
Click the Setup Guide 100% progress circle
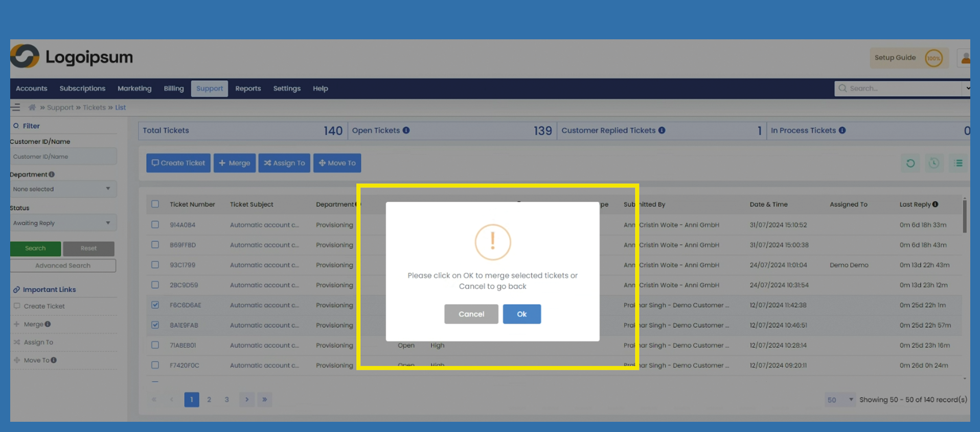click(x=933, y=58)
